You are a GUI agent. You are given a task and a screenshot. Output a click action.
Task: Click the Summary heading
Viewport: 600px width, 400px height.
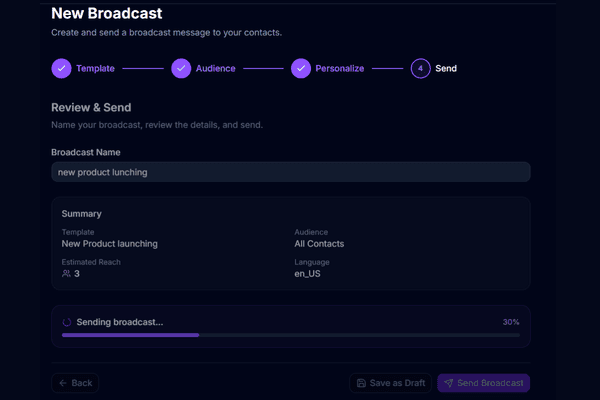coord(82,214)
